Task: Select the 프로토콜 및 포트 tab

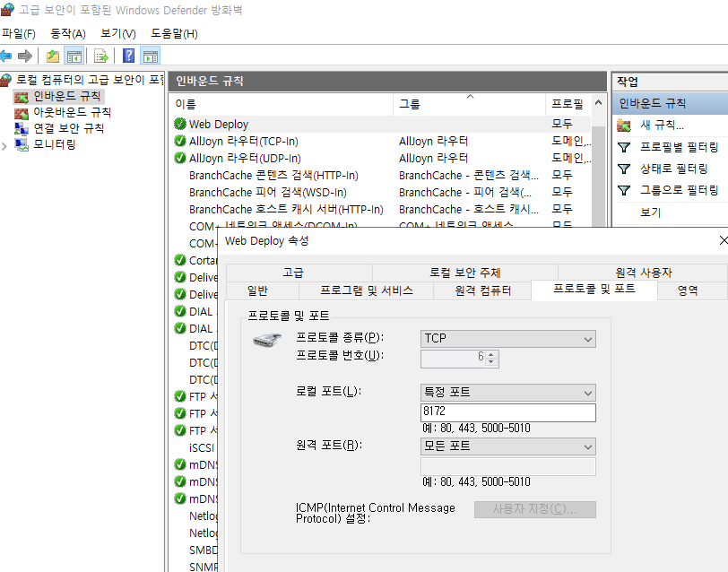Action: tap(594, 290)
